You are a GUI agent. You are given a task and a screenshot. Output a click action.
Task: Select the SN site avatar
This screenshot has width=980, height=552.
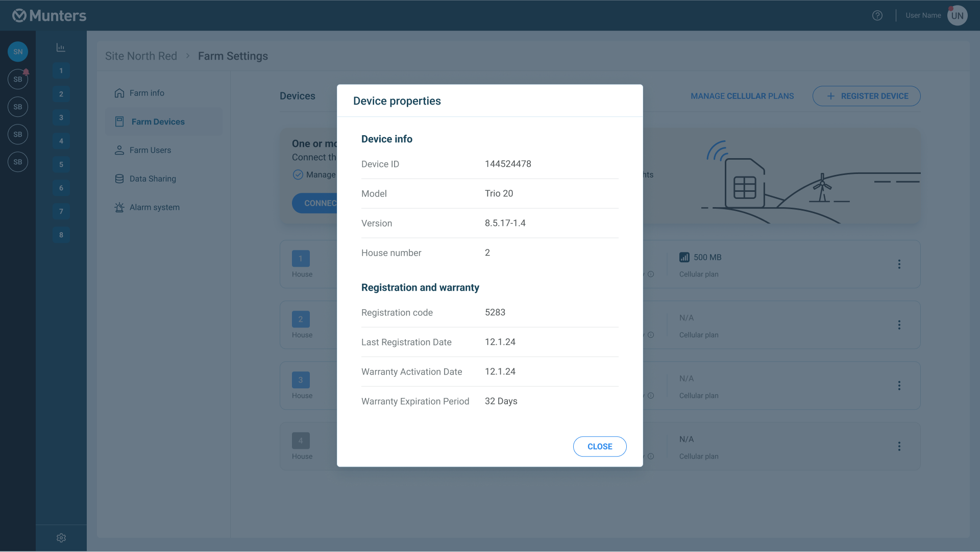[18, 52]
